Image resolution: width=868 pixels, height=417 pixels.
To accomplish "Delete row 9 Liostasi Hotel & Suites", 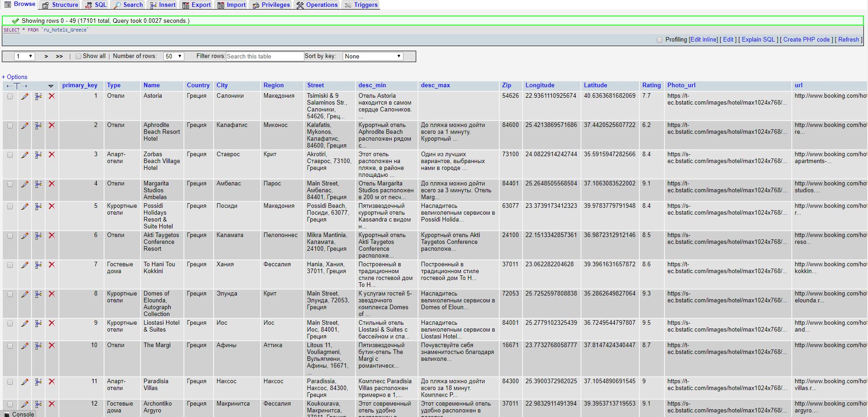I will pyautogui.click(x=52, y=323).
